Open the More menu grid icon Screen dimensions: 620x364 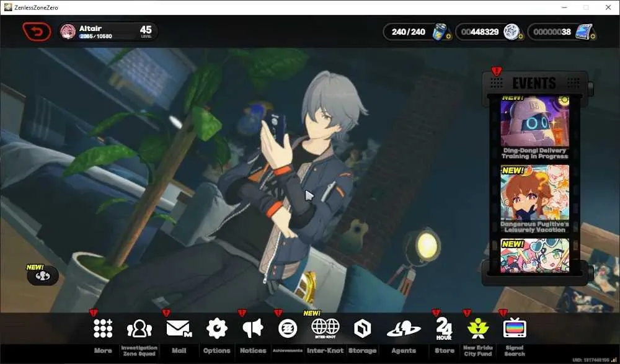click(103, 329)
